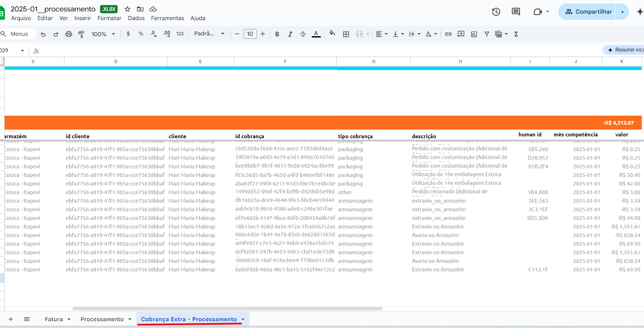Open the version history clock icon
The width and height of the screenshot is (644, 328).
[496, 12]
